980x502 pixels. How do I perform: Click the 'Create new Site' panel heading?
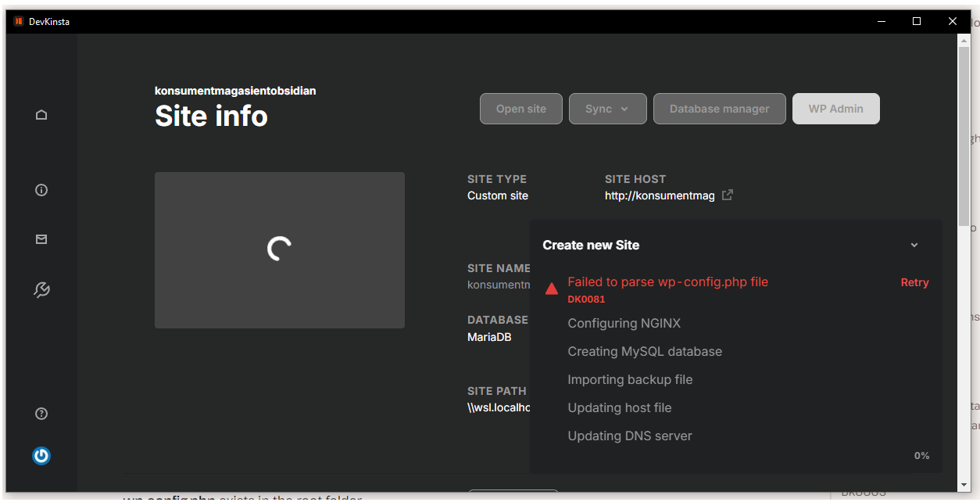click(x=591, y=245)
